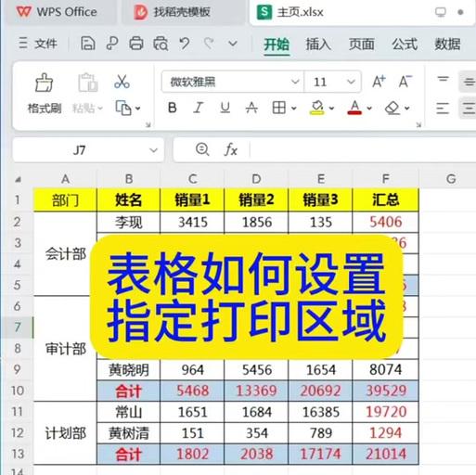The width and height of the screenshot is (476, 475).
Task: Click cell containing 21014
Action: pyautogui.click(x=385, y=455)
